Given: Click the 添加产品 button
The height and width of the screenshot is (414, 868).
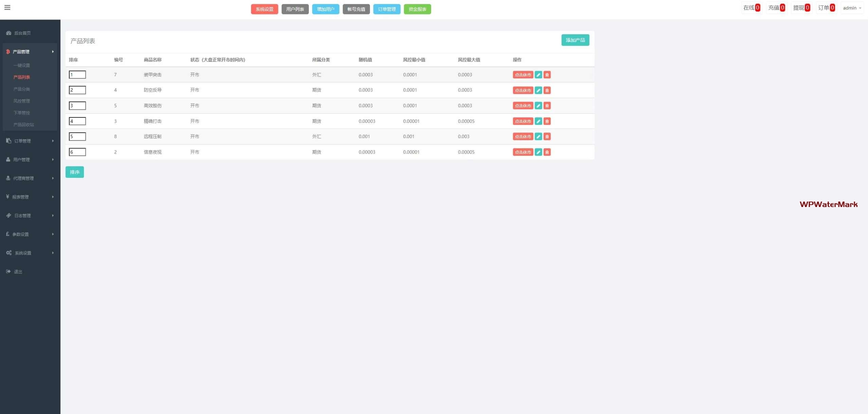Looking at the screenshot, I should [x=575, y=40].
